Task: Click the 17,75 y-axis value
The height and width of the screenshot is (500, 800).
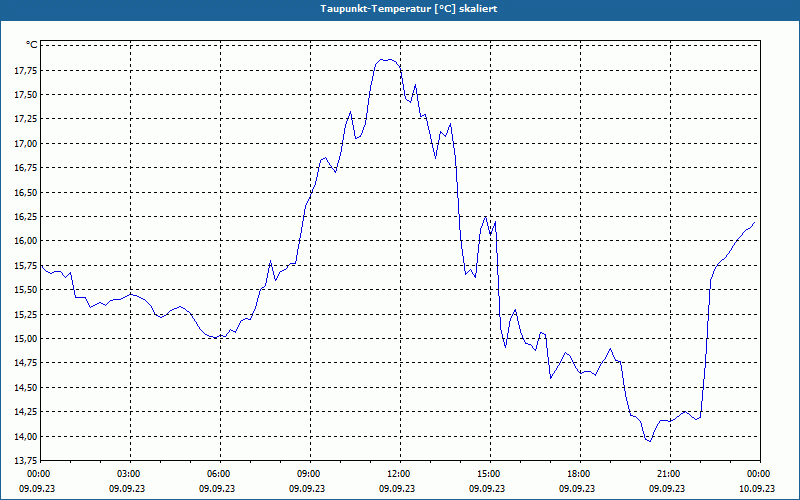Action: pyautogui.click(x=26, y=71)
